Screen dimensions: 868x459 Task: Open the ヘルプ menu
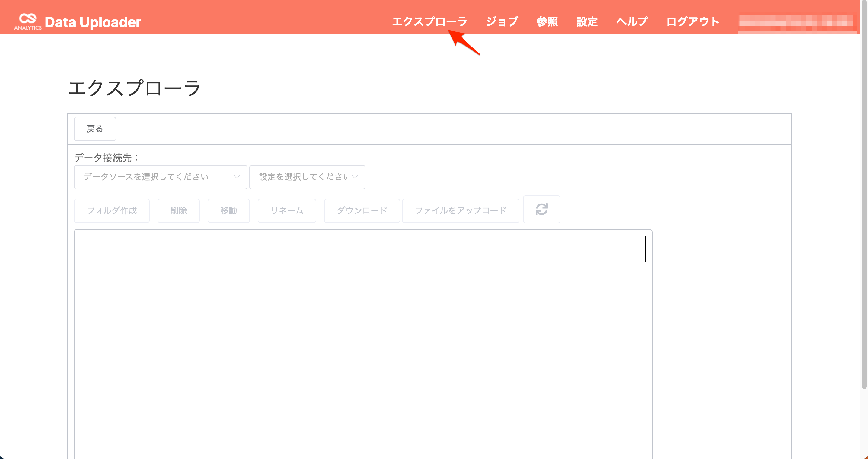(632, 21)
